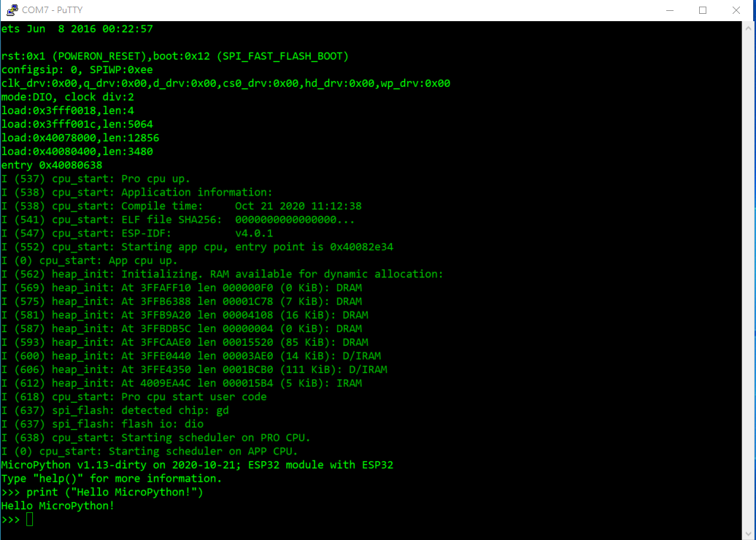Click the 'Pro cpu start user code' line
This screenshot has height=540, width=756.
pyautogui.click(x=134, y=396)
